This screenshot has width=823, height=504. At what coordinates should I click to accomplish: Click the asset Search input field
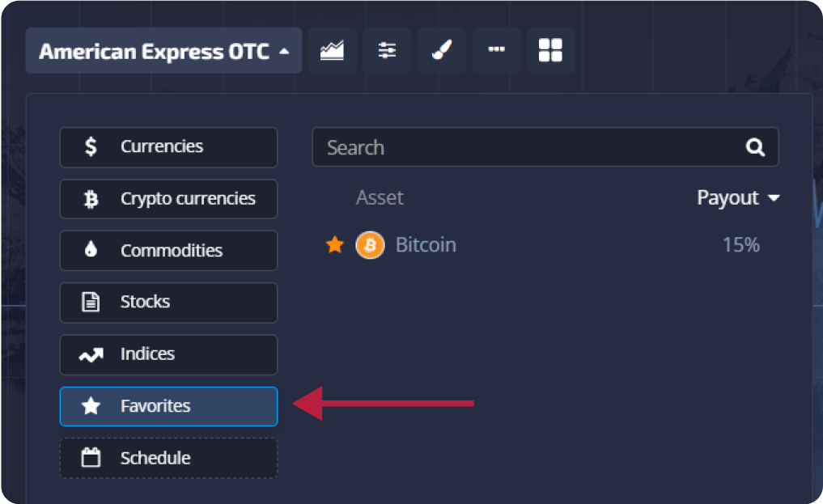click(526, 147)
